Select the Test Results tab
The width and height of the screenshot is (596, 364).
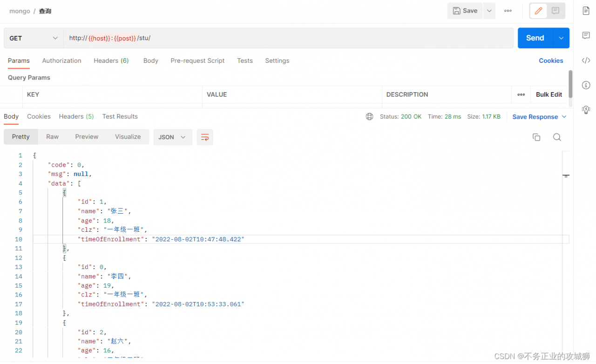(x=120, y=116)
